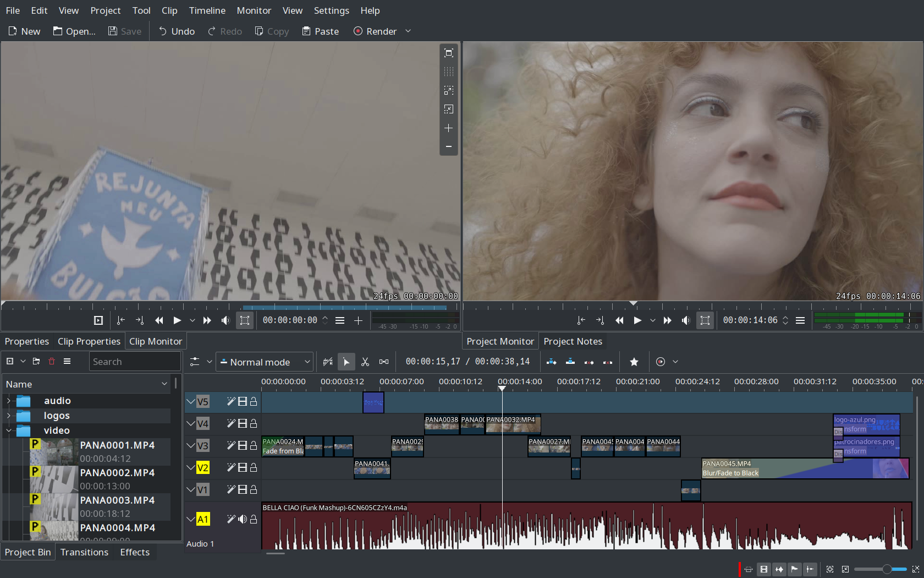Open the clip monitor play options dropdown
This screenshot has width=924, height=578.
coord(192,320)
